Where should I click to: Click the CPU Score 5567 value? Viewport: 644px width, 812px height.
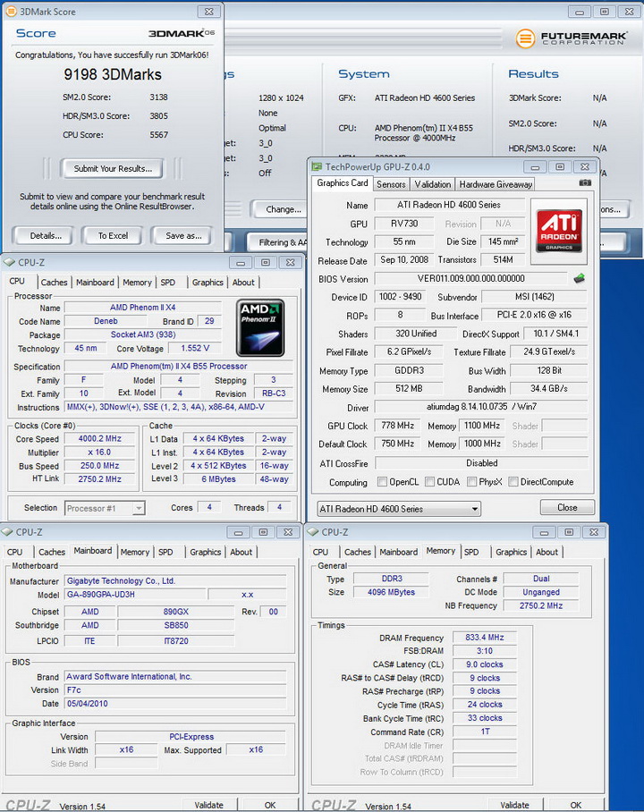158,135
